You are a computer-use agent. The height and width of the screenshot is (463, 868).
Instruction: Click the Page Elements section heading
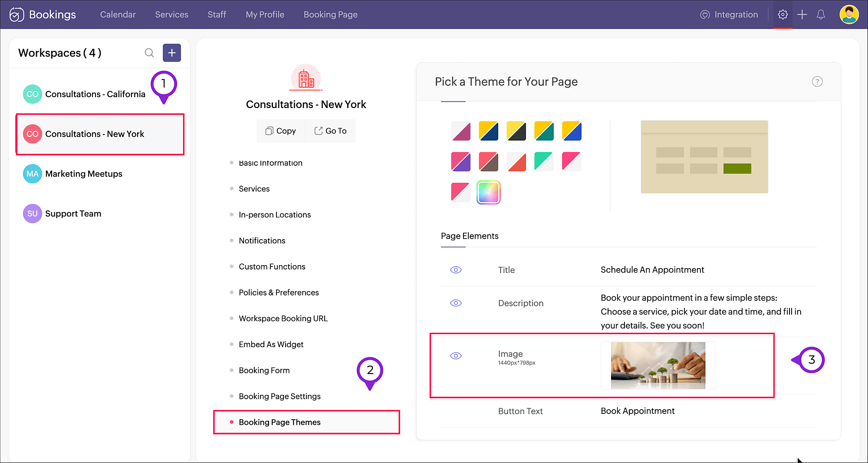tap(470, 236)
